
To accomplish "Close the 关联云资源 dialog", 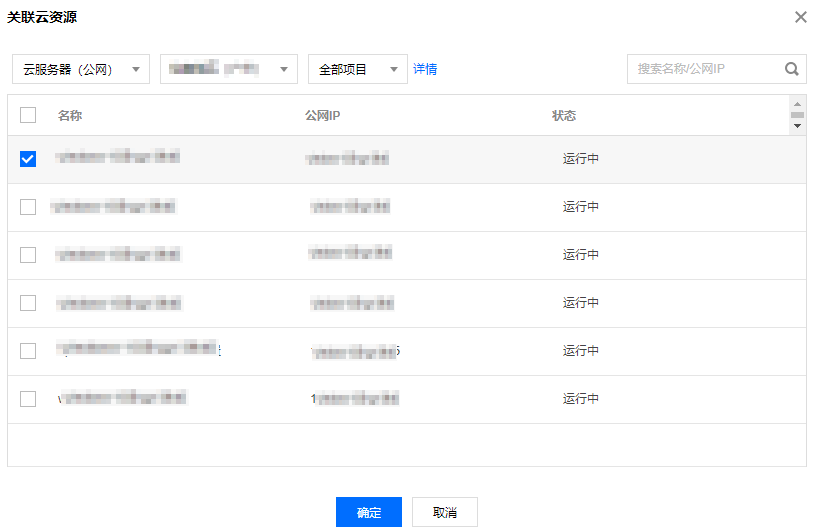I will click(800, 17).
